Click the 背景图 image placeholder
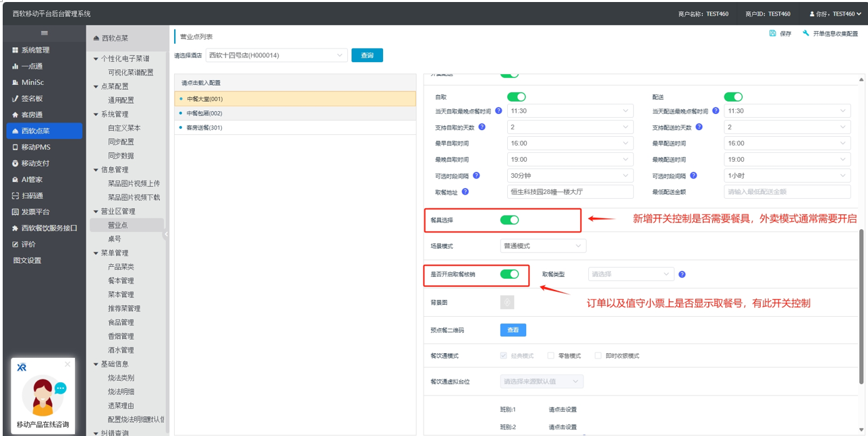 click(507, 302)
